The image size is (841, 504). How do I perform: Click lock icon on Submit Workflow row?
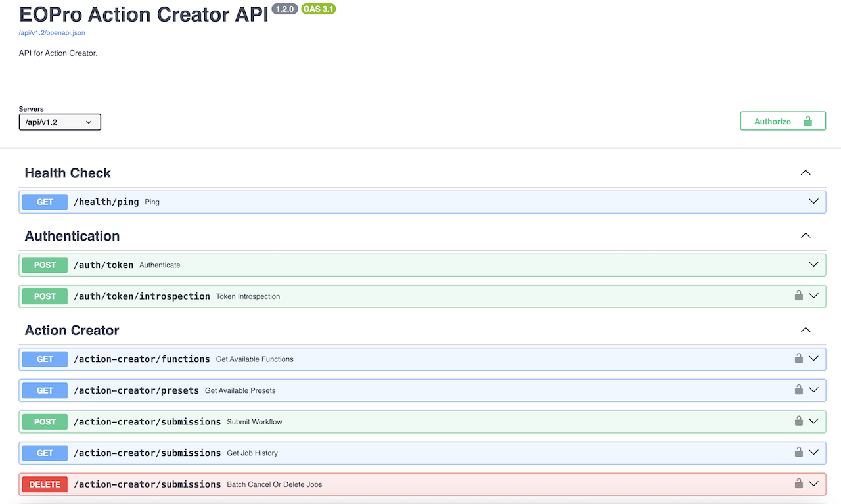(x=798, y=421)
